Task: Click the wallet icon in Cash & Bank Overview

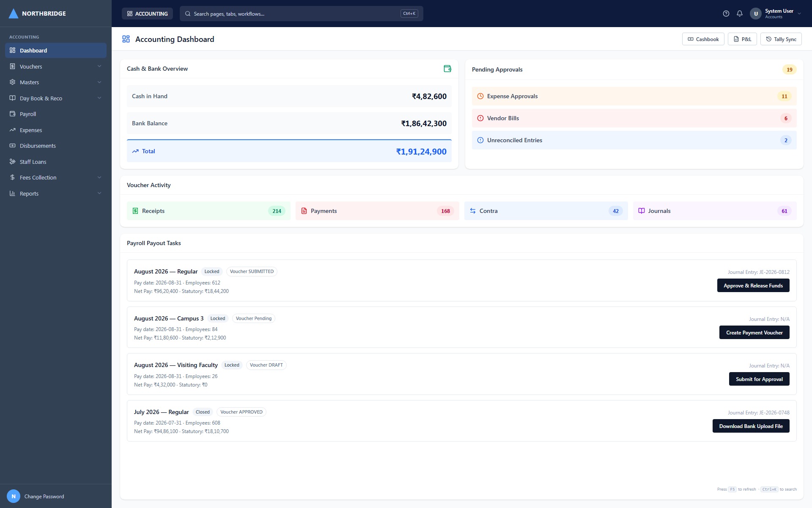Action: click(447, 69)
